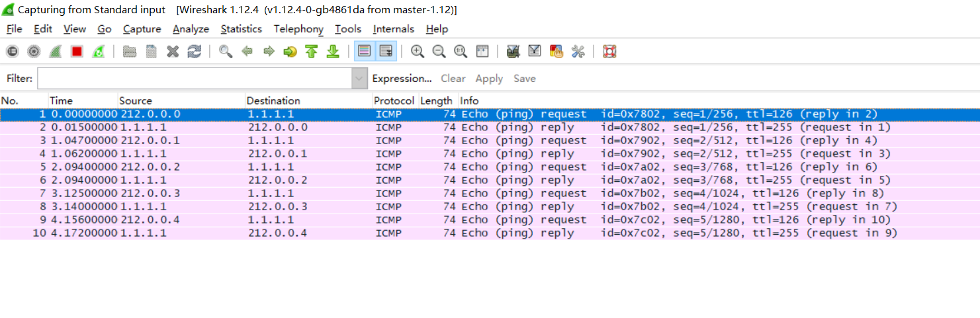980x318 pixels.
Task: Jump to the last packet icon
Action: (x=333, y=52)
